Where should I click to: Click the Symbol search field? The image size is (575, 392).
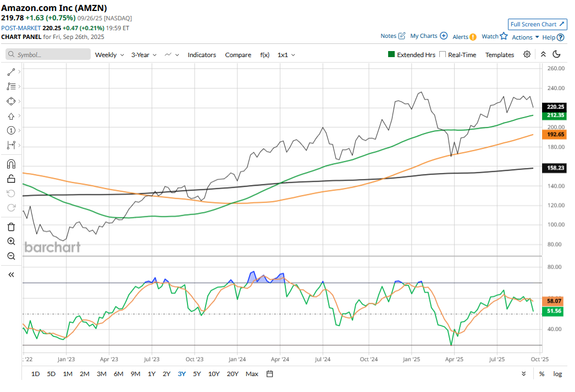pos(48,54)
